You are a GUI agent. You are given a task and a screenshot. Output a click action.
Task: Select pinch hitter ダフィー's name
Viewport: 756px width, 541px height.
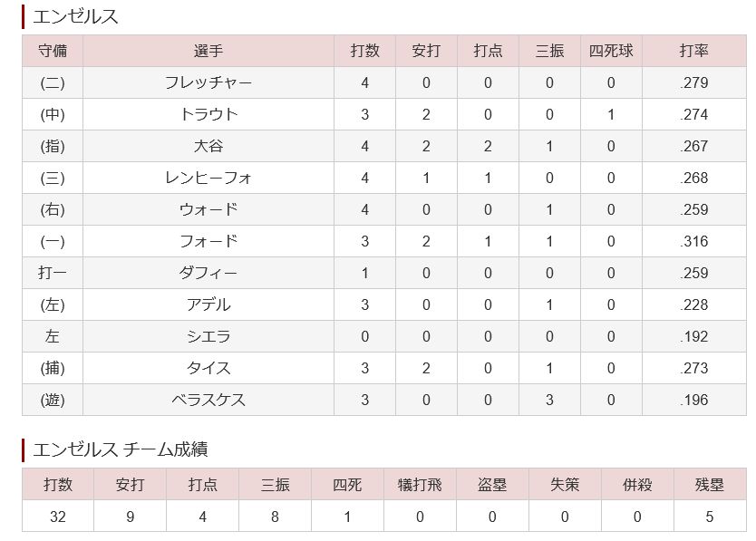tap(208, 274)
